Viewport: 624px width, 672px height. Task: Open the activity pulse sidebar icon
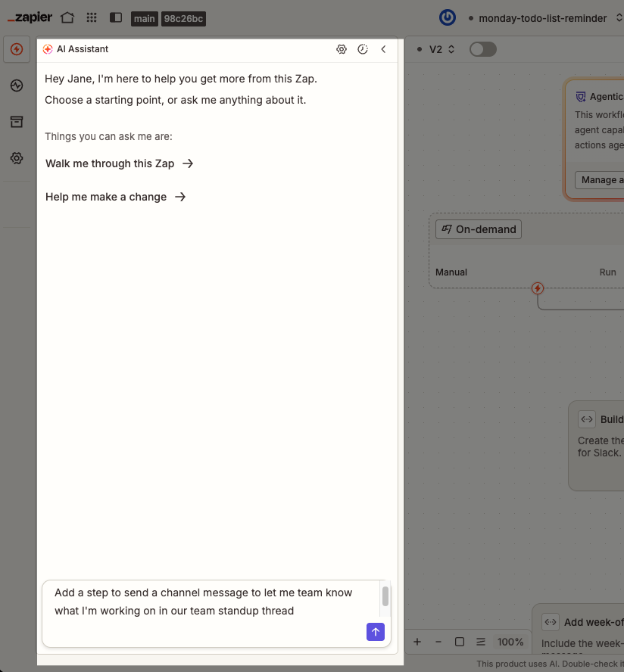point(17,86)
